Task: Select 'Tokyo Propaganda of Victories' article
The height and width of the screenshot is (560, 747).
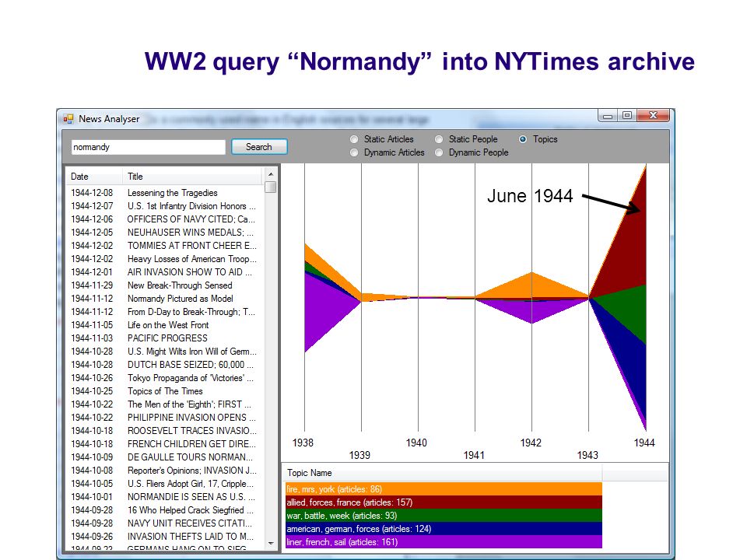Action: point(164,378)
